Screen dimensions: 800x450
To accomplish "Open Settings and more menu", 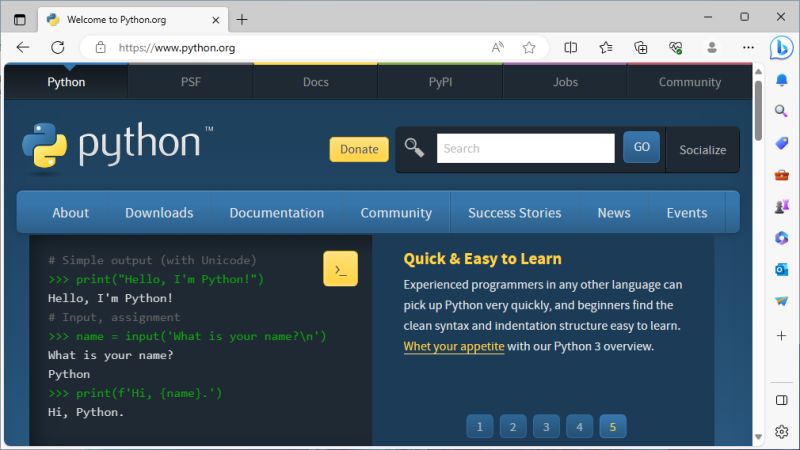I will coord(748,48).
